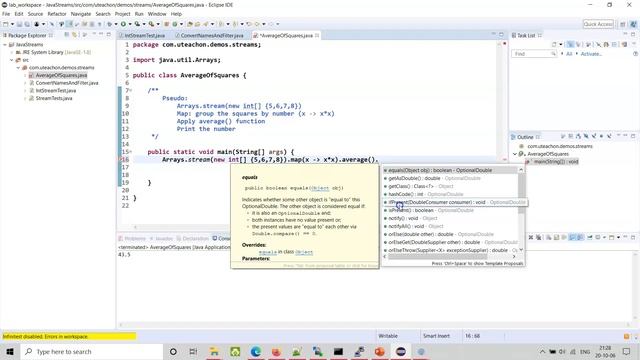
Task: Click the green Run button in toolbar
Action: tap(123, 24)
